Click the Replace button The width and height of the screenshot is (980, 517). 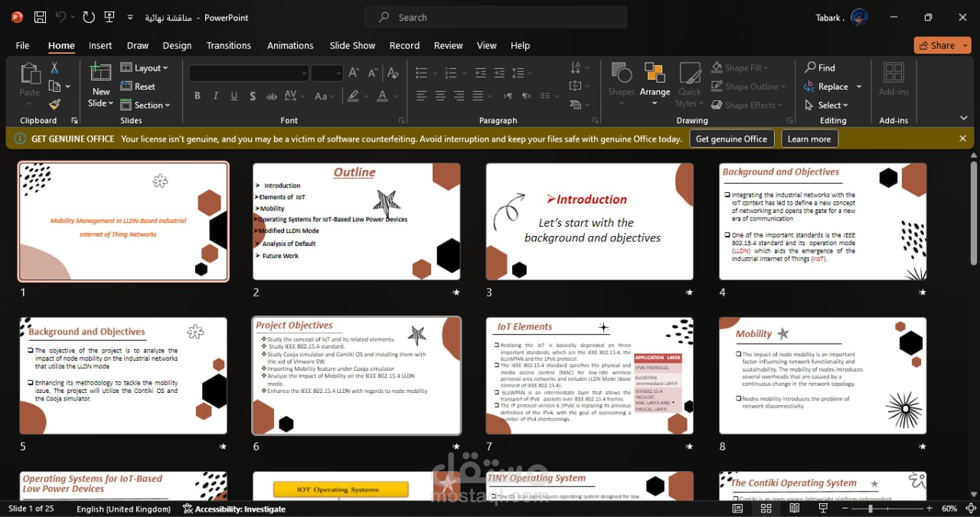point(826,87)
